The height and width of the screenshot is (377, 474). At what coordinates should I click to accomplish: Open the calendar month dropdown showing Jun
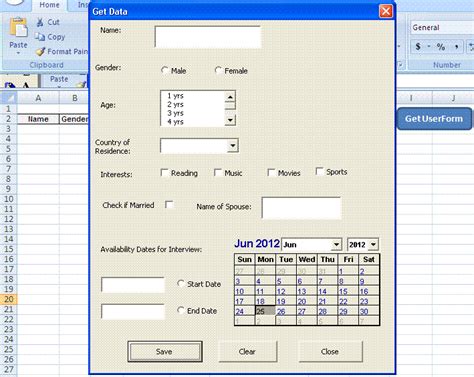[x=336, y=245]
